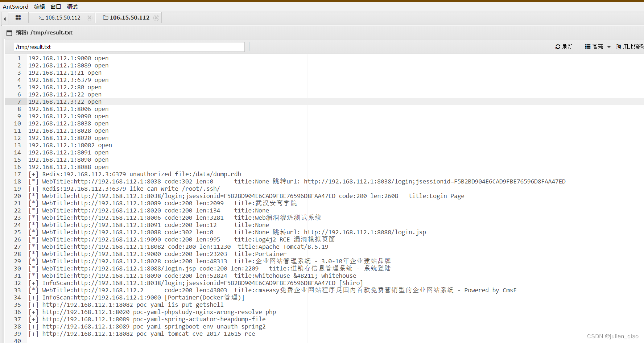The height and width of the screenshot is (343, 644).
Task: Click the highlight list icon next to 高亮
Action: tap(587, 47)
